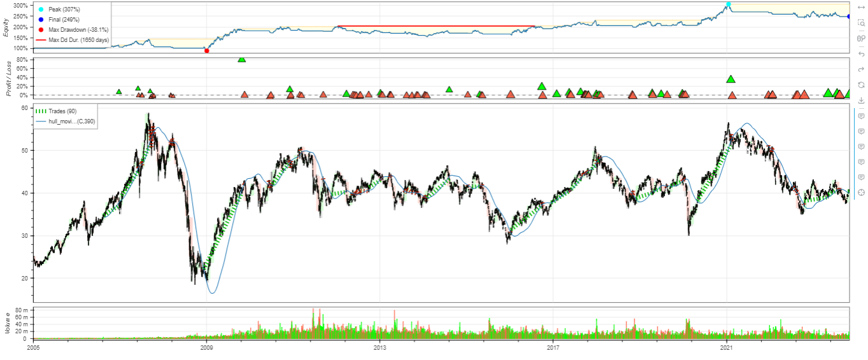Activate the box zoom tool
This screenshot has height=360, width=868.
click(862, 22)
